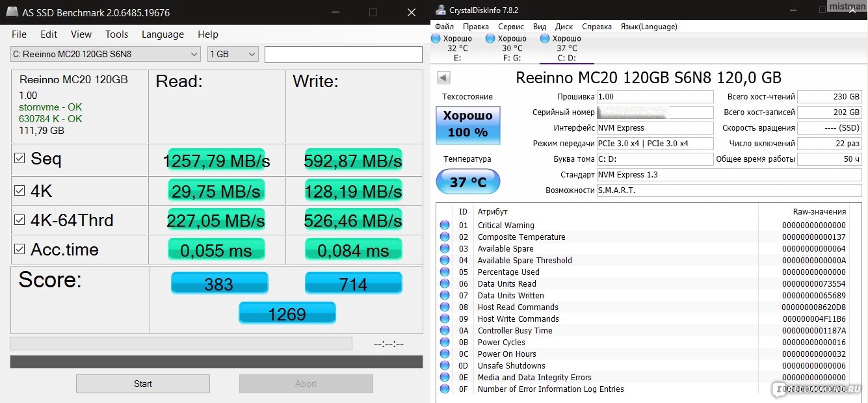This screenshot has width=868, height=403.
Task: Click the Стандарт field showing NVM Express 1.3
Action: (x=729, y=175)
